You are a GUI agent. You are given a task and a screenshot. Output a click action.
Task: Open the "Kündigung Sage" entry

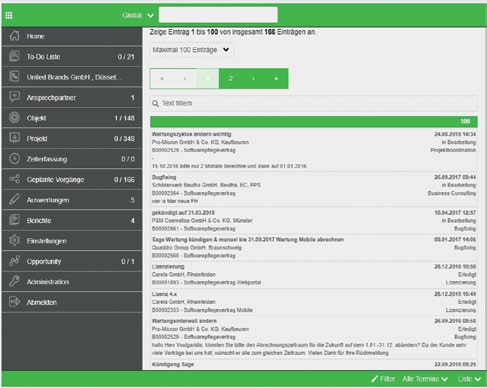(173, 364)
